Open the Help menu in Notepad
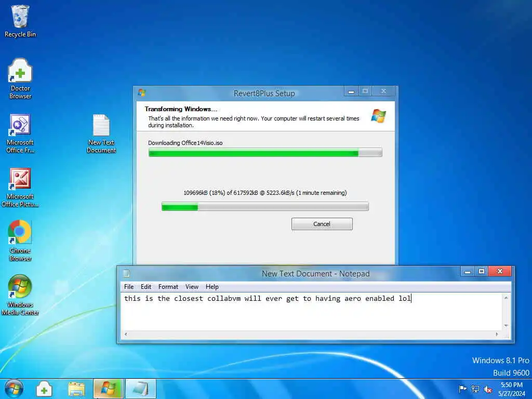532x399 pixels. (212, 287)
